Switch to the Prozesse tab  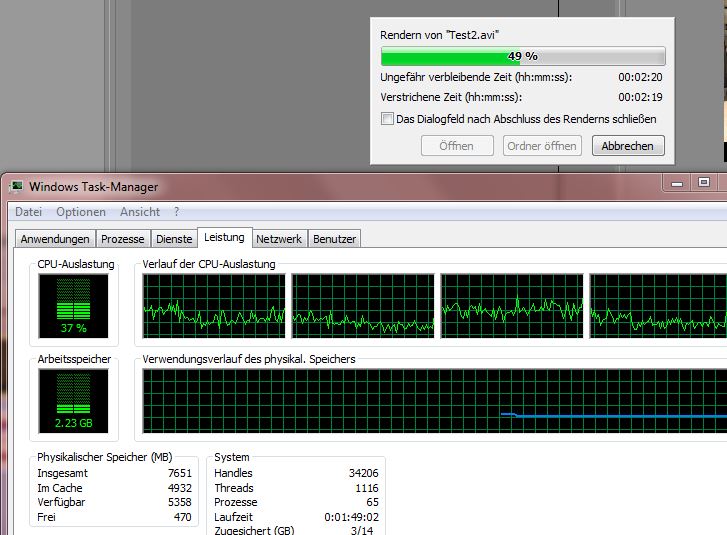(x=122, y=239)
